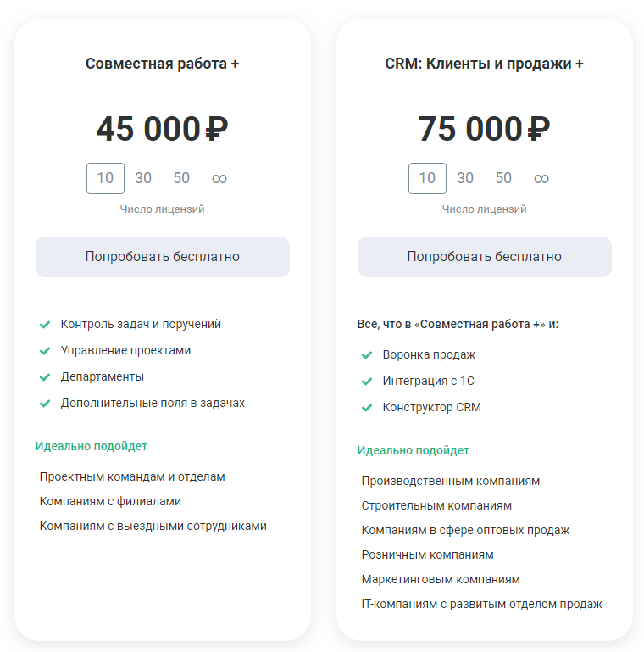Click checkmark next to Управление проектами
This screenshot has width=644, height=652.
(45, 351)
